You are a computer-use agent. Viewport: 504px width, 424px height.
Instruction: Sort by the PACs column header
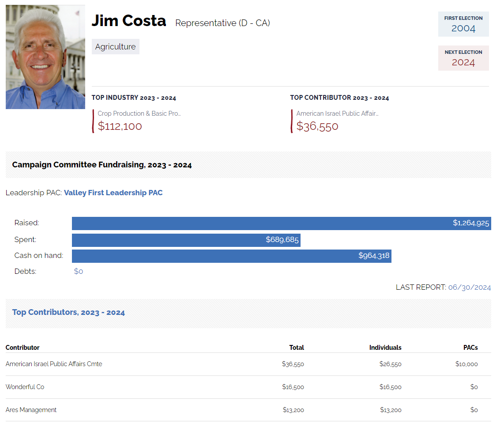pos(470,348)
